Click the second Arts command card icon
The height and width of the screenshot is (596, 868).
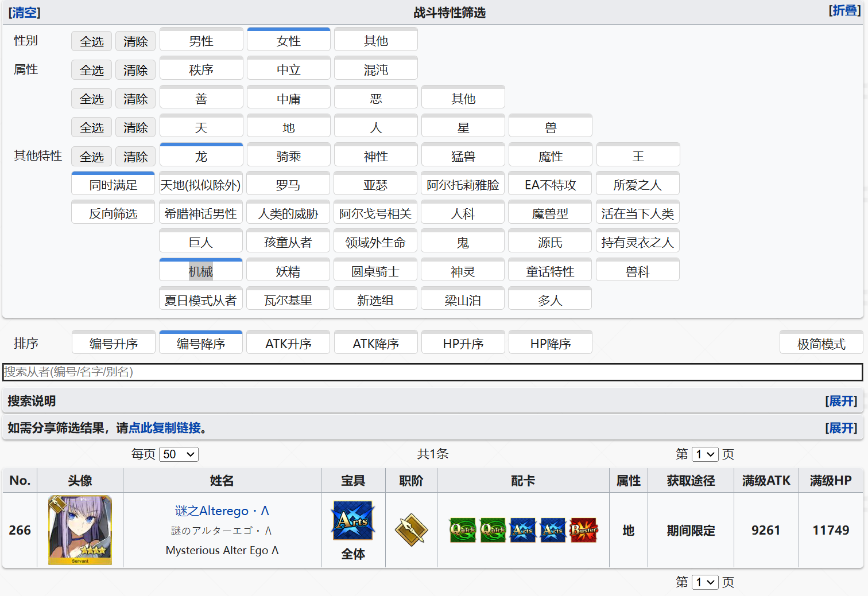552,530
